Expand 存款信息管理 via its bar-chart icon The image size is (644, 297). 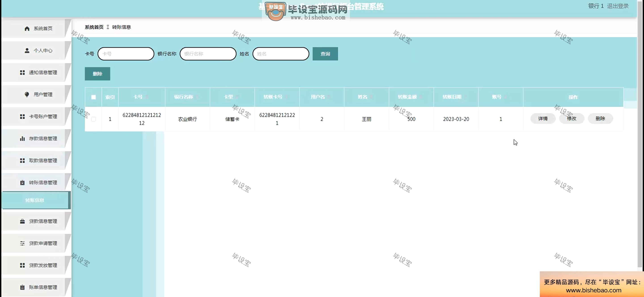click(x=22, y=138)
